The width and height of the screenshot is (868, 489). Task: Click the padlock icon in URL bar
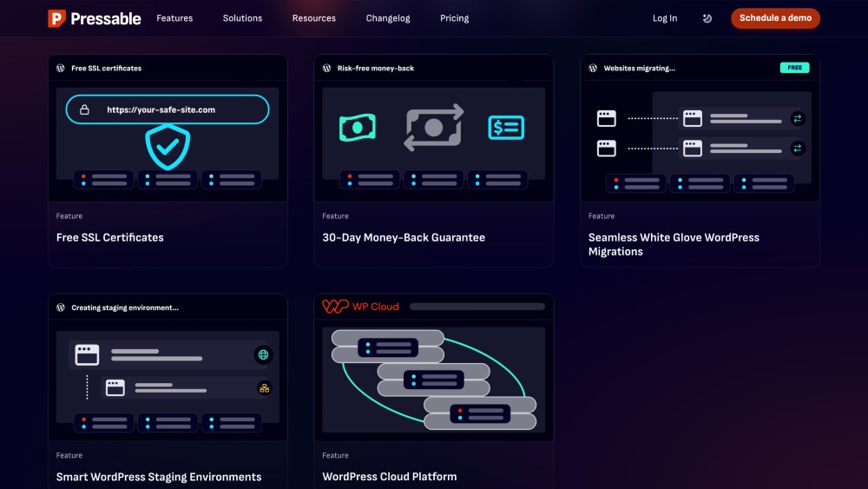(84, 109)
